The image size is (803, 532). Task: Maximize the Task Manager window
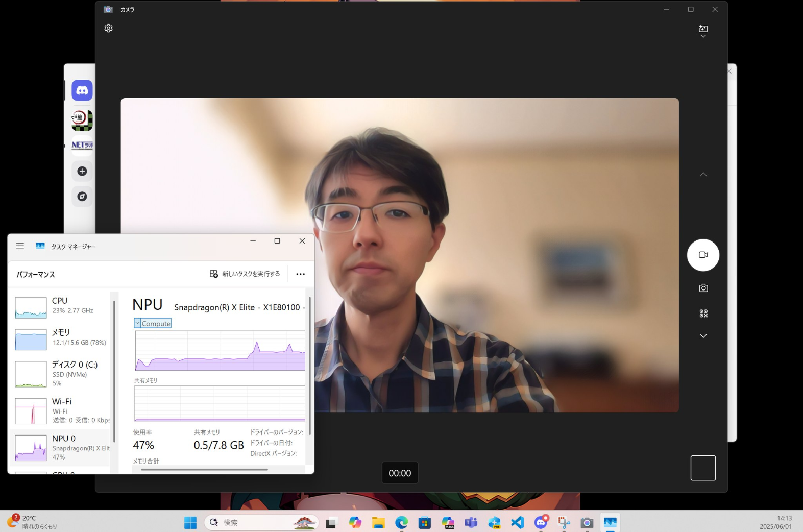coord(277,241)
